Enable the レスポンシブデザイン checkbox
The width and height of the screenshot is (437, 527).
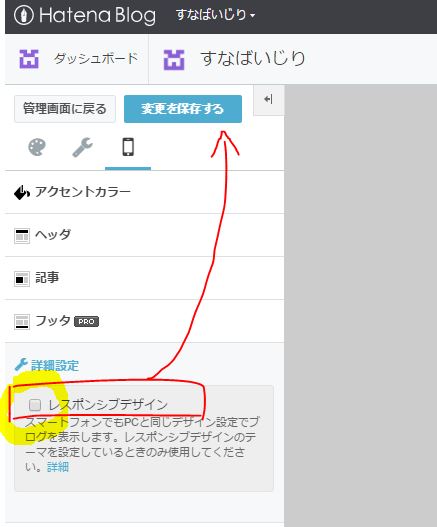(35, 405)
